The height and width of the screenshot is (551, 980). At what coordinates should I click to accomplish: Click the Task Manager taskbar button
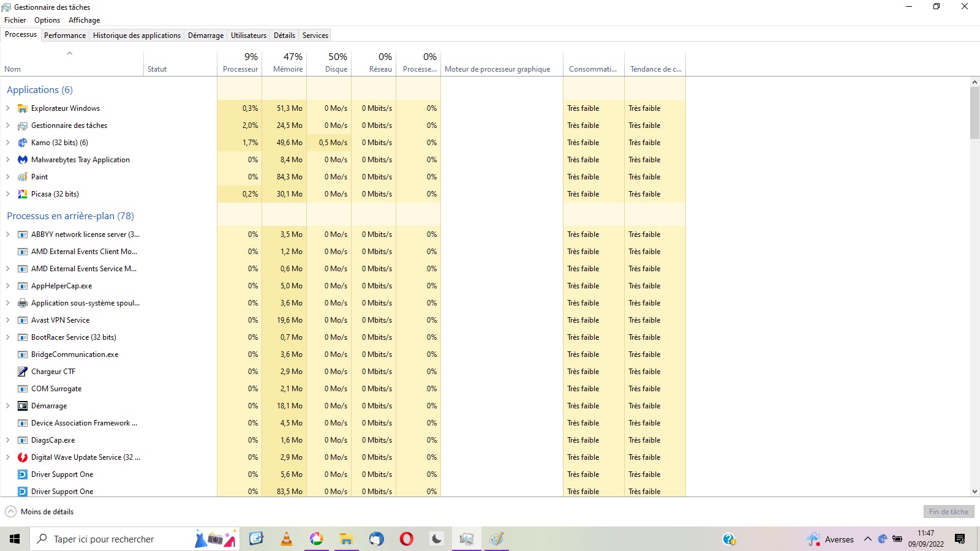click(x=466, y=539)
